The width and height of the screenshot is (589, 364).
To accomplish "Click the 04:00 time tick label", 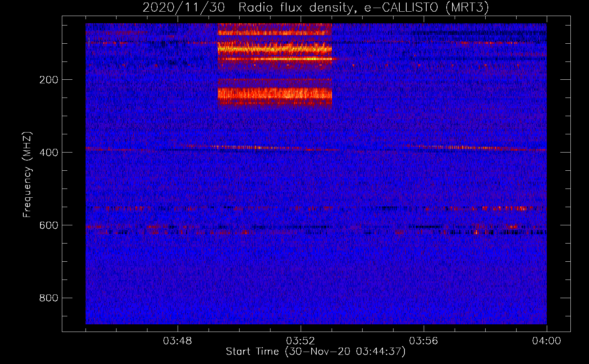I will click(x=547, y=341).
